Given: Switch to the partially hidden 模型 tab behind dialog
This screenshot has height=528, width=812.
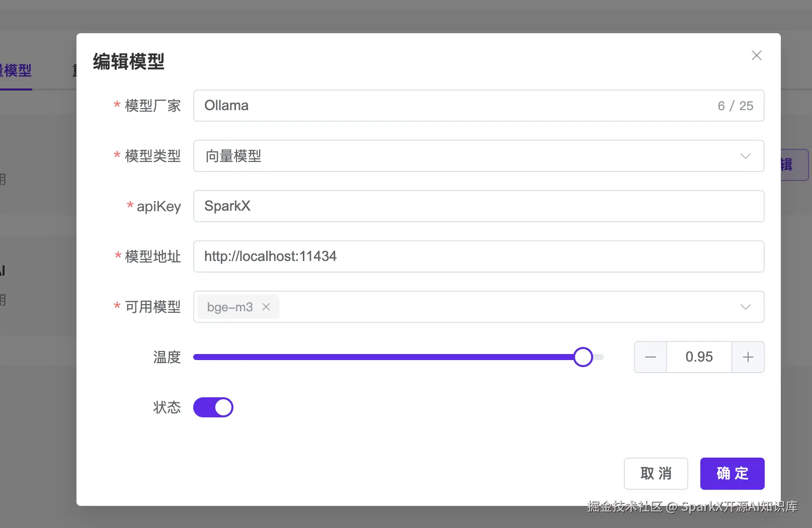Looking at the screenshot, I should (16, 70).
